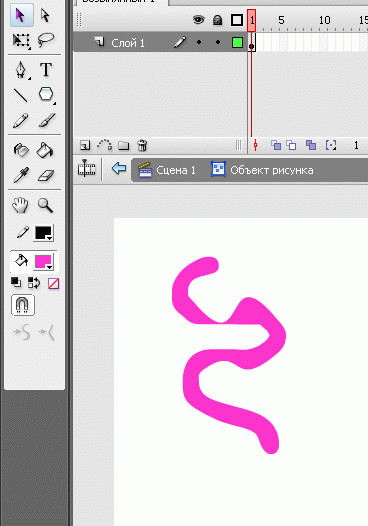Insert a new layer
The height and width of the screenshot is (526, 368).
(85, 145)
